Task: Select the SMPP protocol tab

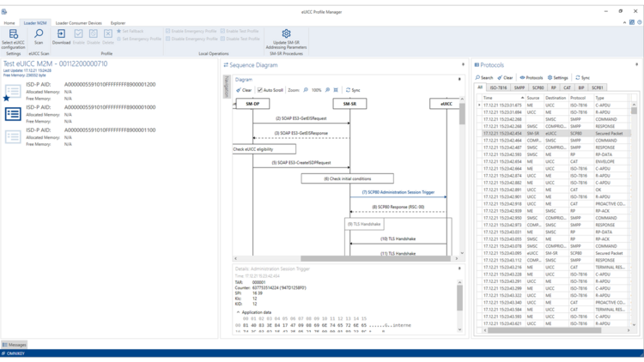Action: pyautogui.click(x=519, y=87)
